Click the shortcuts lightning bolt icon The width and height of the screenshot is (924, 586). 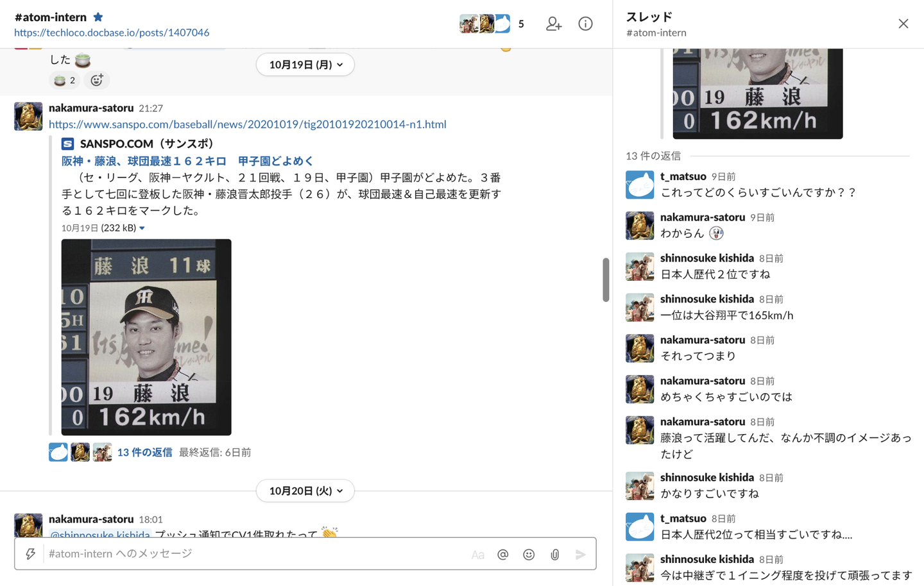point(30,554)
